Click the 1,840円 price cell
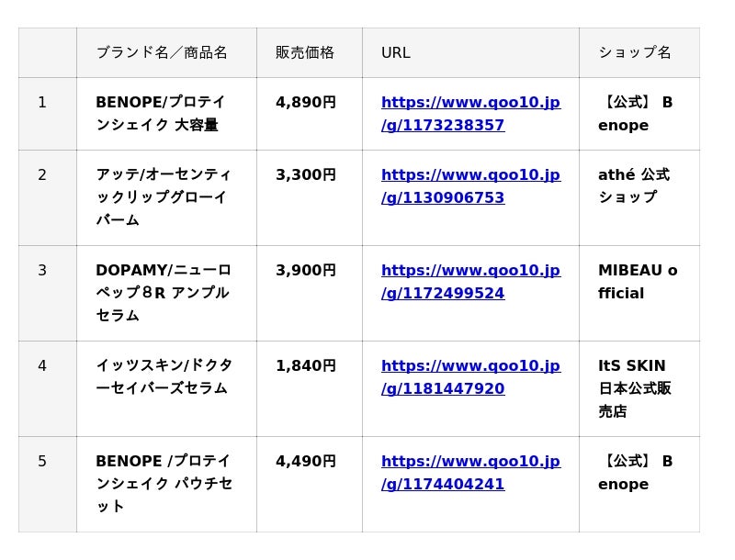 coord(306,366)
